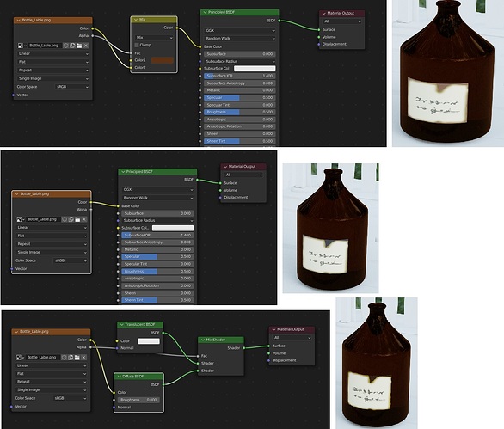This screenshot has width=504, height=429.
Task: Click Color1 brown swatch in Mix node
Action: (x=163, y=60)
